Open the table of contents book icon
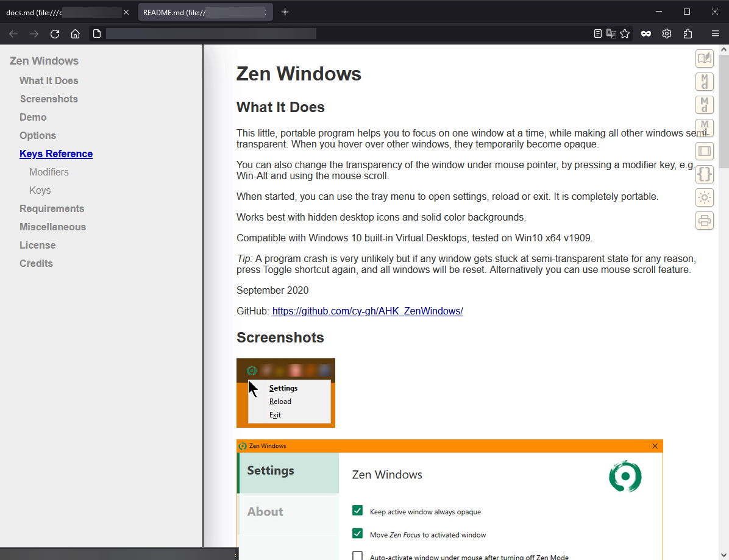The width and height of the screenshot is (729, 560). [705, 58]
